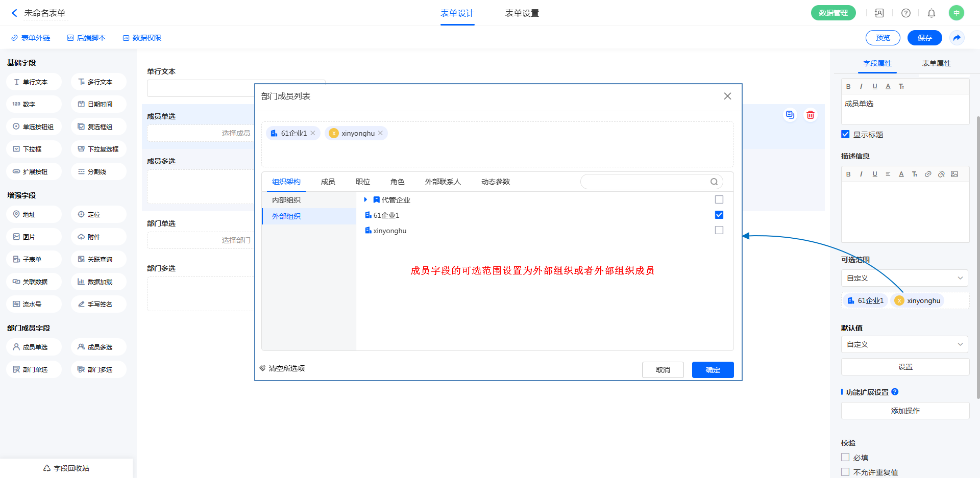Uncheck the 61企业1 checkbox in the list
The height and width of the screenshot is (478, 980).
click(x=719, y=215)
